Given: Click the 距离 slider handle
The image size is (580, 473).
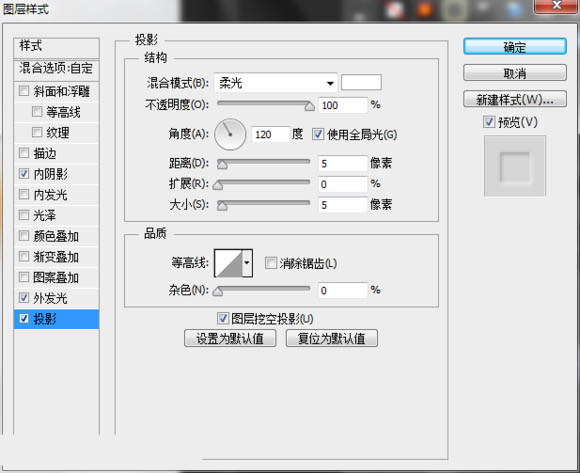Looking at the screenshot, I should click(x=222, y=165).
